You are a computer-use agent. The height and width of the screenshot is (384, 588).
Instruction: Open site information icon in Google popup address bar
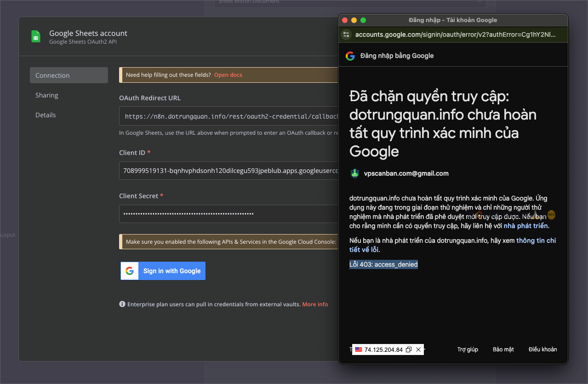[346, 34]
